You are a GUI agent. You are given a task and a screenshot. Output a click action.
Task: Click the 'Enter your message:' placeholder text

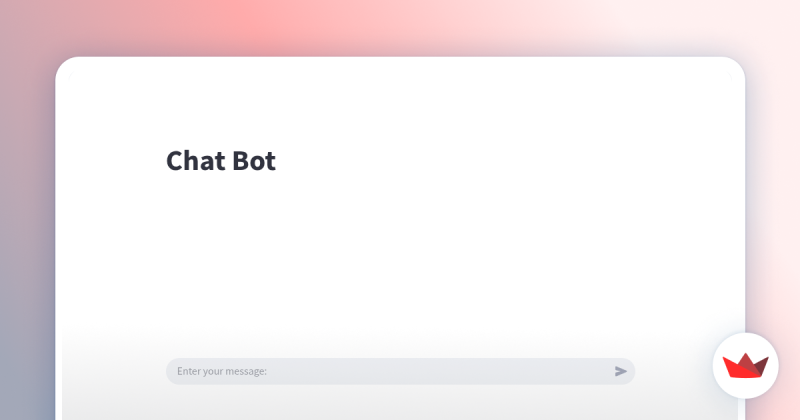point(222,372)
